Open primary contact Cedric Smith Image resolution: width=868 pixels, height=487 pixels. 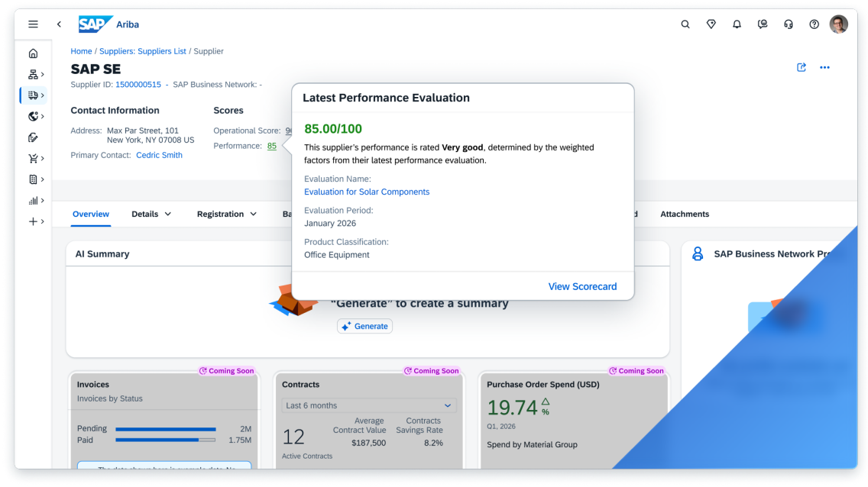(159, 155)
